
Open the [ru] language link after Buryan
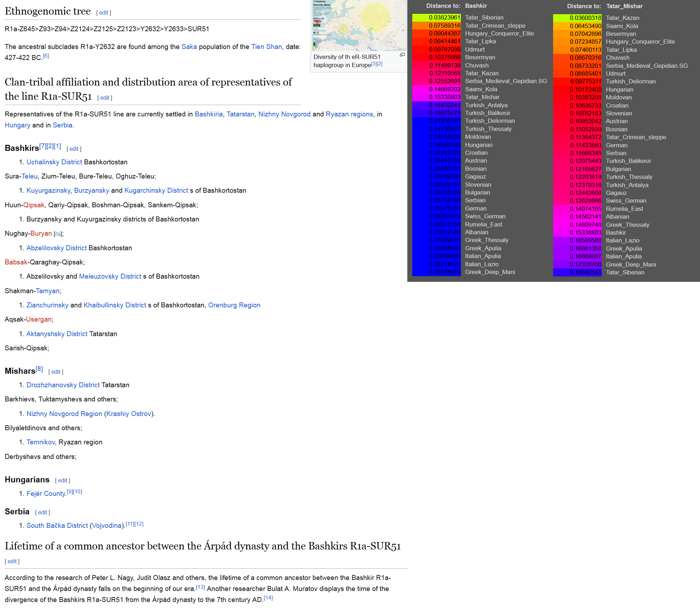[58, 234]
